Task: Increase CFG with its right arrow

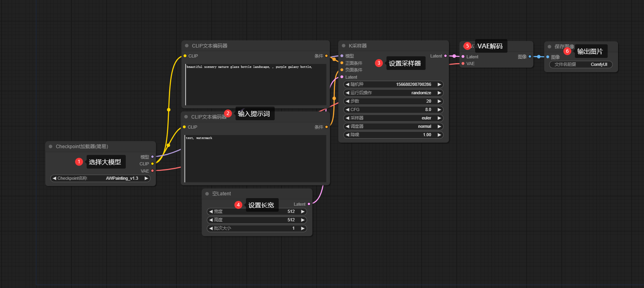Action: click(x=439, y=109)
